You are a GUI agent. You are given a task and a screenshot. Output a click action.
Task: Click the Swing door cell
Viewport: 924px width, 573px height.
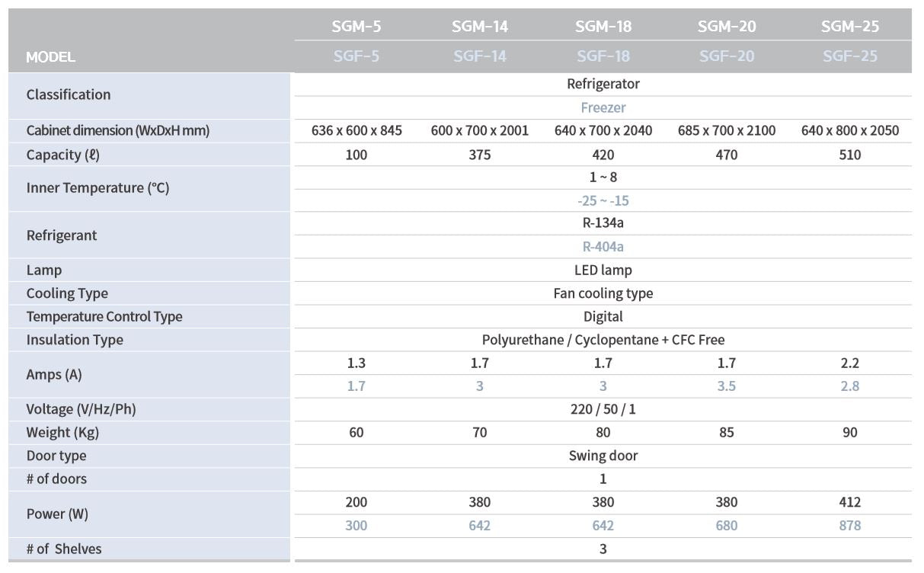point(603,456)
